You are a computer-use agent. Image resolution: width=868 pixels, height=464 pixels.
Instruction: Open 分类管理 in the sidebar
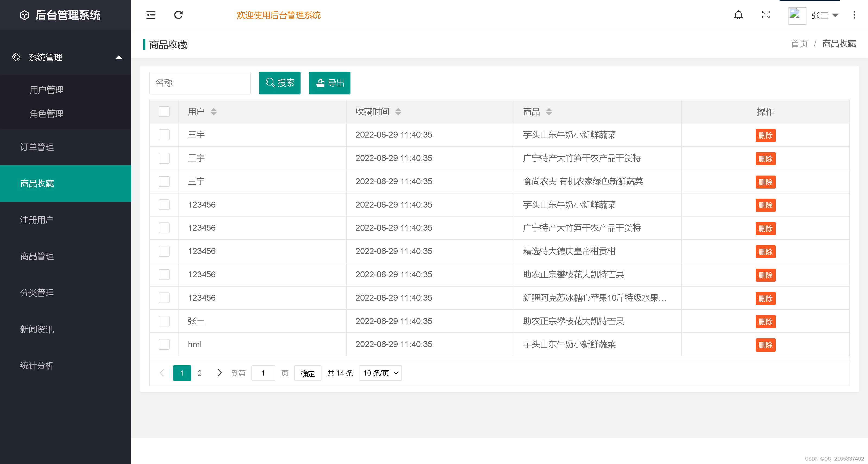(65, 293)
